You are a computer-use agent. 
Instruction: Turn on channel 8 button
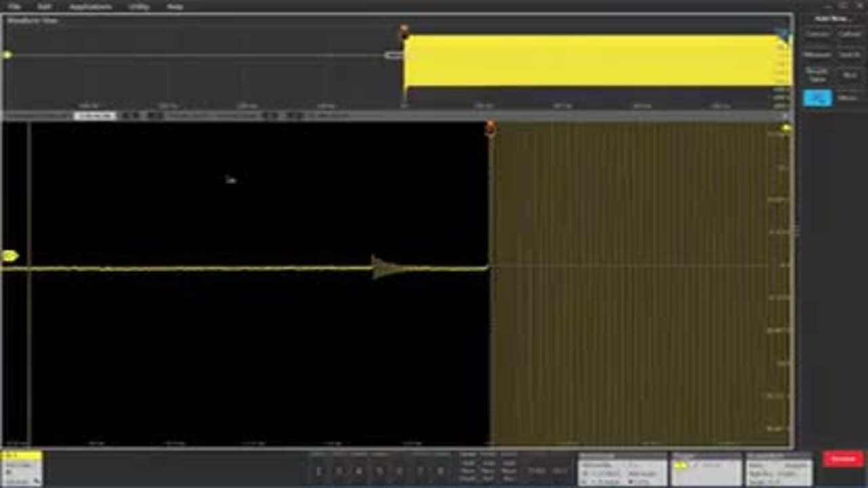tap(441, 471)
